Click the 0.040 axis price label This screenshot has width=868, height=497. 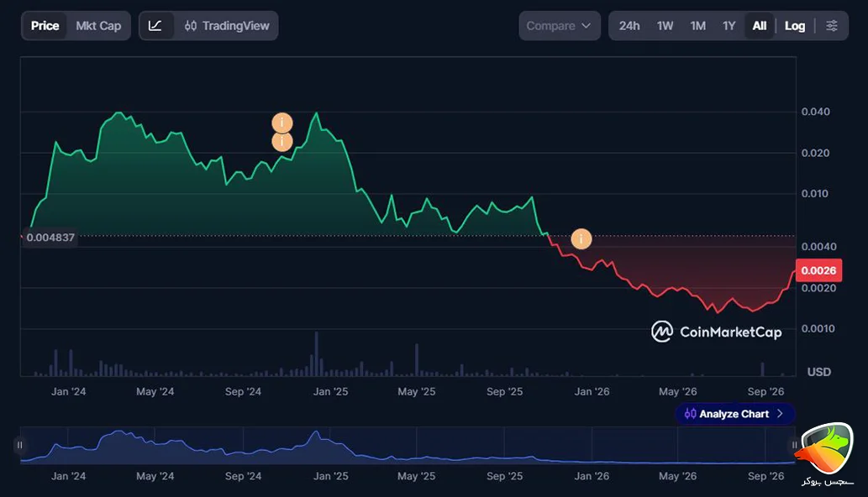point(815,112)
